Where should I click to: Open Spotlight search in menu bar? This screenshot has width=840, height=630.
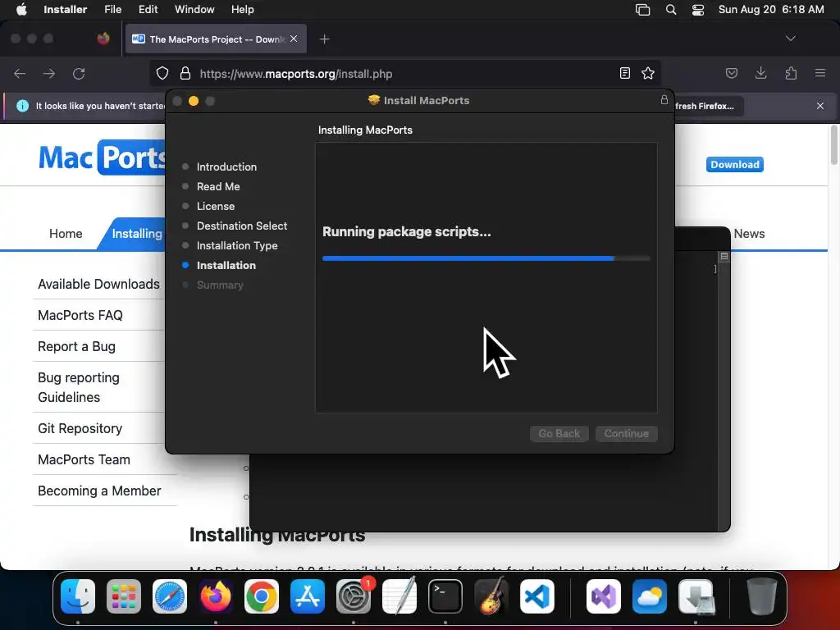671,10
